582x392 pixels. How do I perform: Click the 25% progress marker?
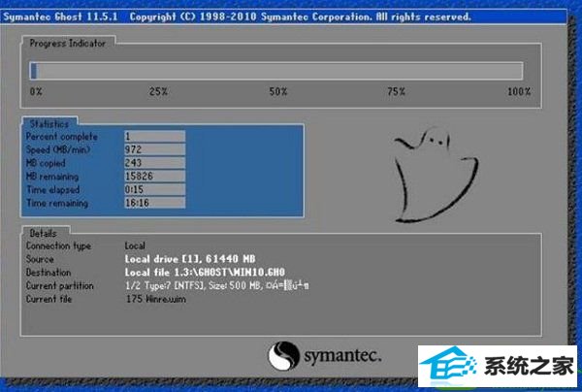click(x=158, y=91)
